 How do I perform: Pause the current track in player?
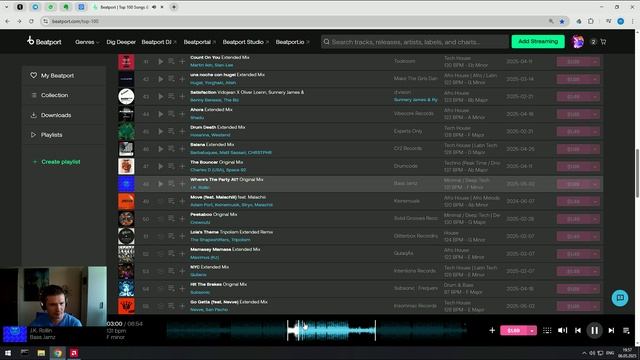[x=594, y=330]
